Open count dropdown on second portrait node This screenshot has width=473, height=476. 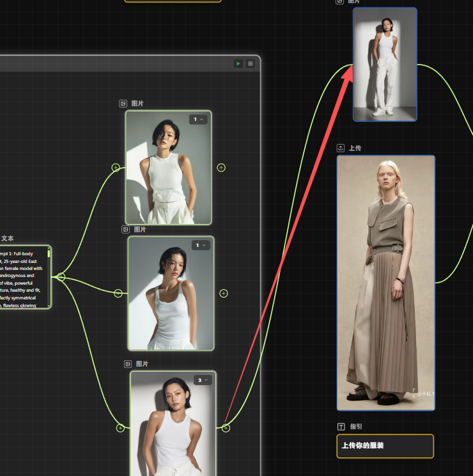pos(201,245)
